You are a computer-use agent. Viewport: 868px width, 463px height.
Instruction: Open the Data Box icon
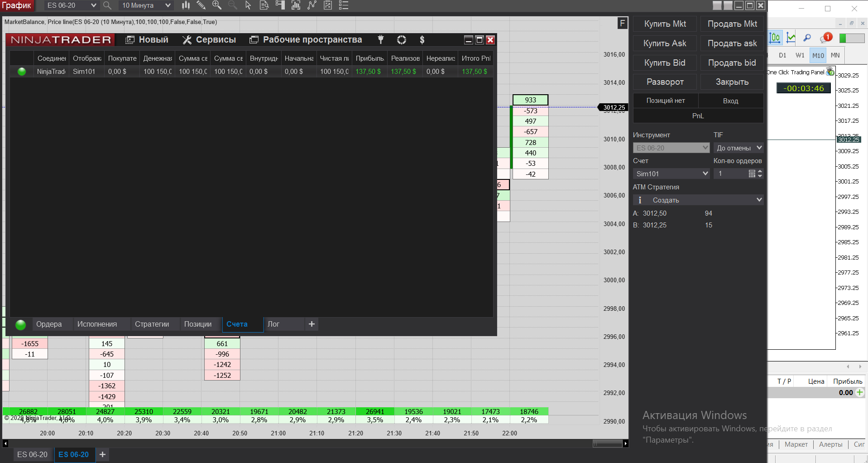click(x=264, y=5)
